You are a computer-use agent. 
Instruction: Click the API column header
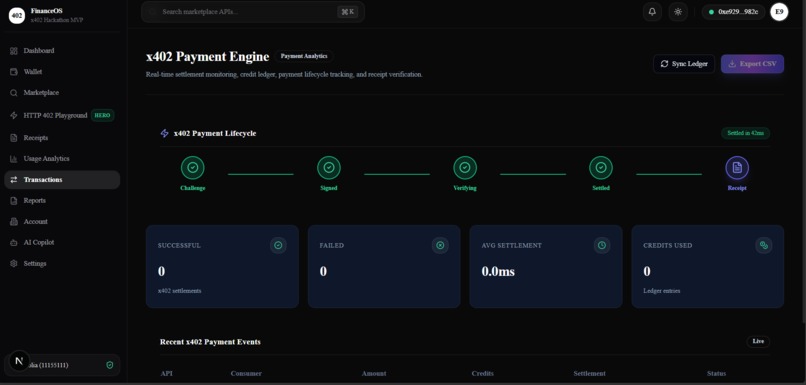[166, 374]
